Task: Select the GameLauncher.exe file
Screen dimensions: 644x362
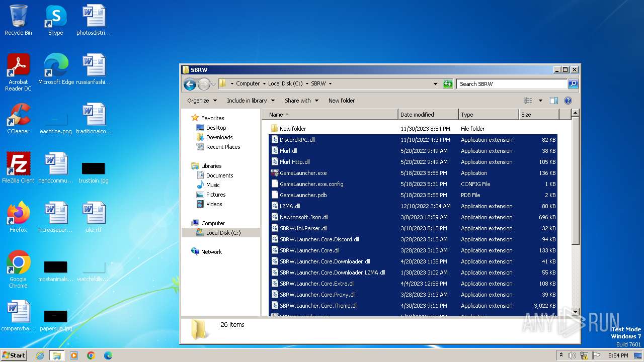Action: pyautogui.click(x=303, y=173)
